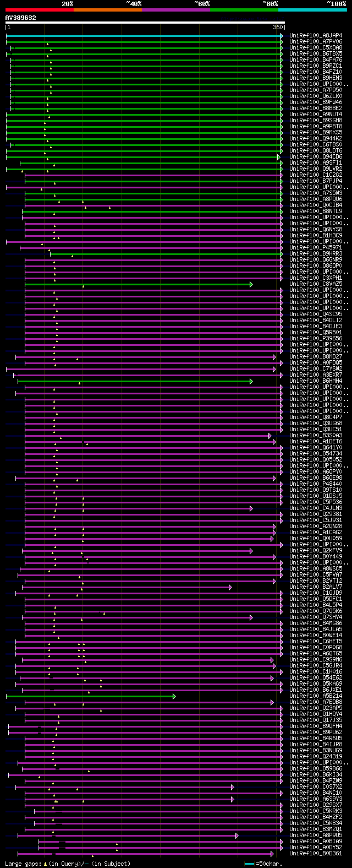
Task: Click the white query sequence bar
Action: (145, 23)
